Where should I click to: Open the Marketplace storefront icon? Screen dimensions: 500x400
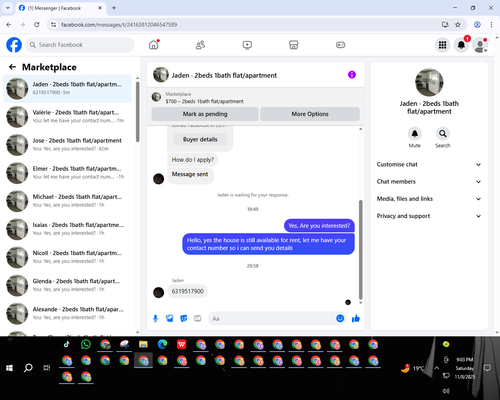coord(293,45)
